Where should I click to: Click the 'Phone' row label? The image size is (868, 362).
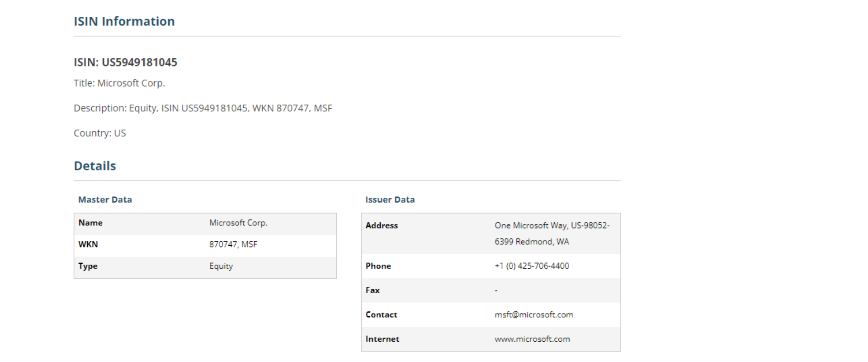coord(378,266)
